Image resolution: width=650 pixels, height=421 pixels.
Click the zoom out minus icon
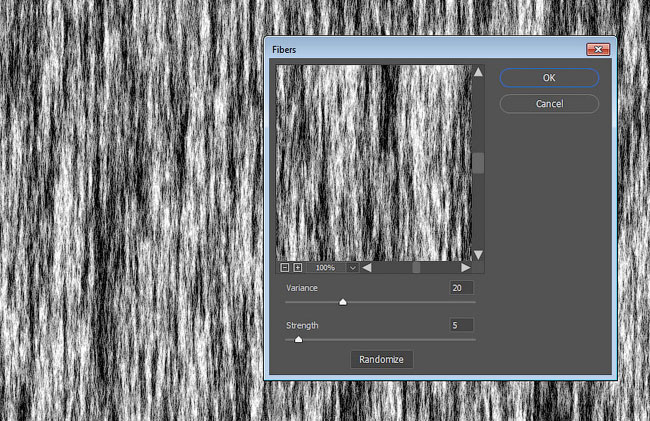pos(284,268)
